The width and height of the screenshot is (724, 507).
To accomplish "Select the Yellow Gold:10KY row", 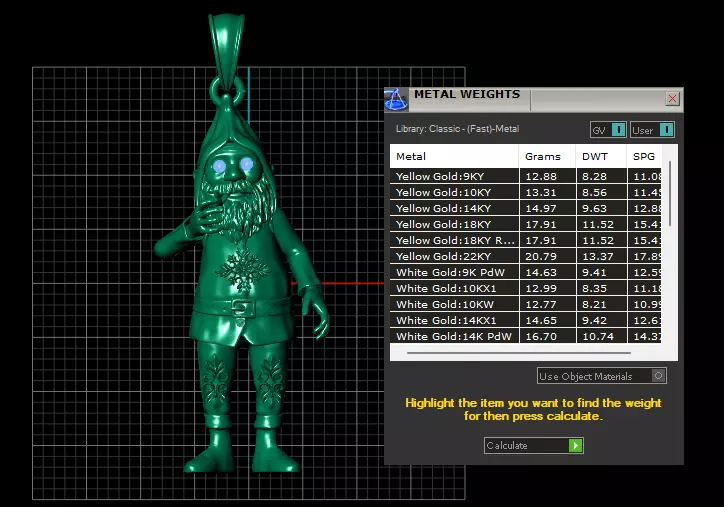I will (x=525, y=193).
